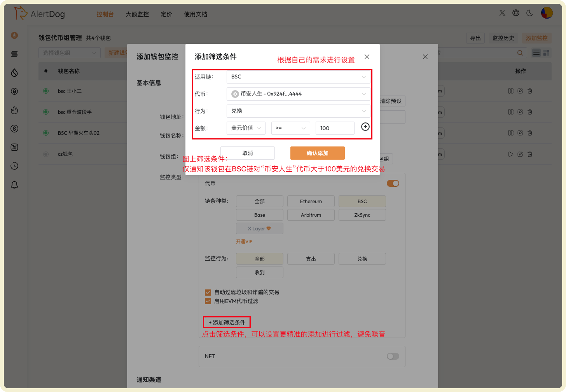566x392 pixels.
Task: Click the 确认添加 button
Action: [x=317, y=153]
